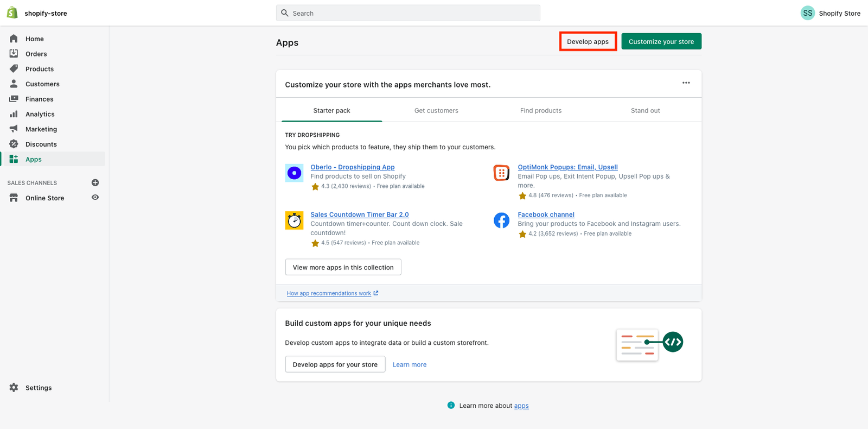This screenshot has height=429, width=868.
Task: Open the SS account avatar
Action: (807, 13)
